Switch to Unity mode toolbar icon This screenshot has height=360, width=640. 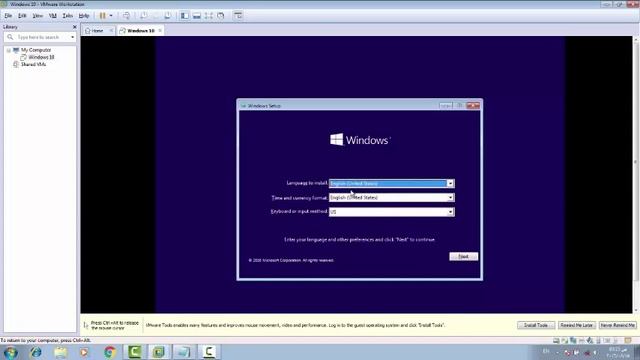click(x=221, y=16)
